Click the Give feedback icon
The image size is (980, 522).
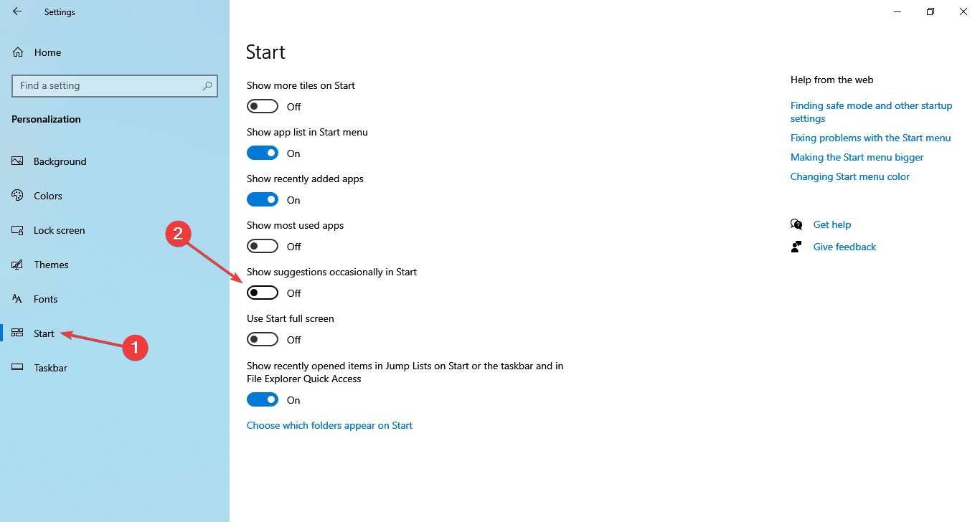[796, 246]
